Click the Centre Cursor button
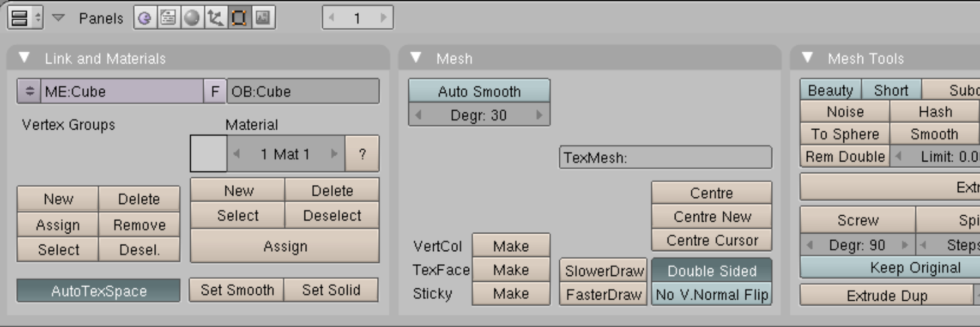Viewport: 980px width, 327px height. (711, 240)
